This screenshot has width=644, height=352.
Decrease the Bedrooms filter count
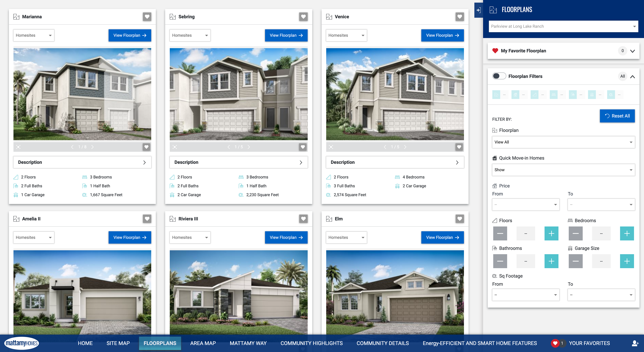pos(576,233)
